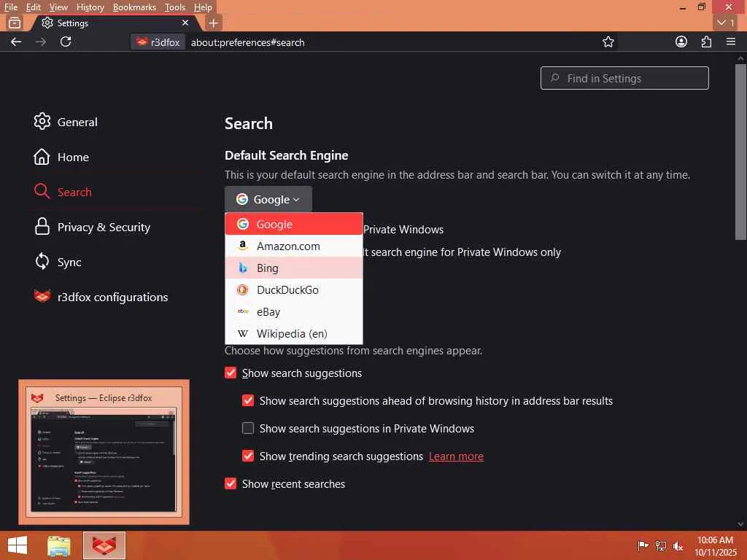This screenshot has height=560, width=747.
Task: Open the Windows Start button
Action: pos(18,545)
